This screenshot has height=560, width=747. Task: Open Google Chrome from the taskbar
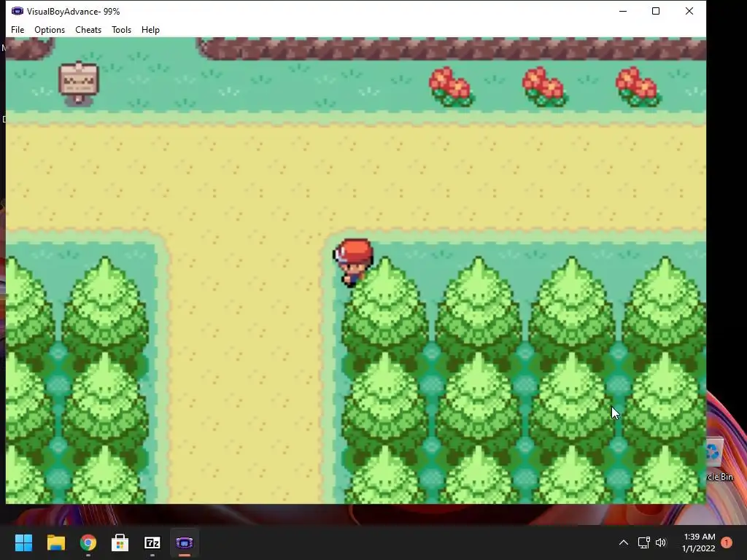coord(88,542)
